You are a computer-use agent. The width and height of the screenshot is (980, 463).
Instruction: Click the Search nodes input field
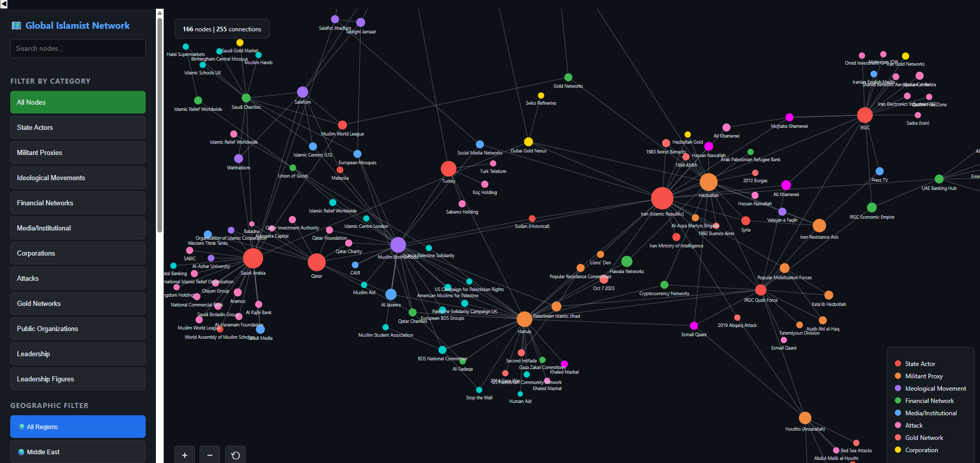point(78,48)
